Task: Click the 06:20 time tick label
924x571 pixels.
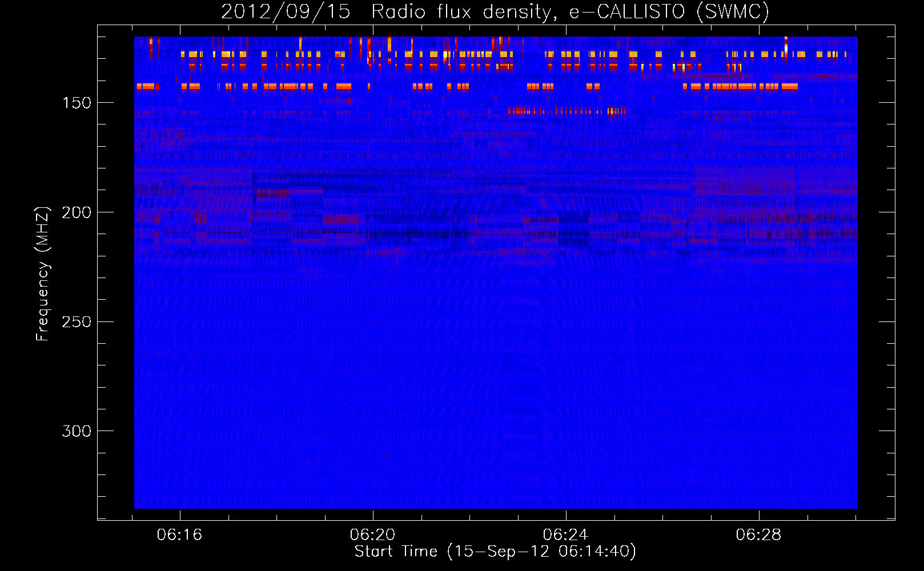Action: click(x=373, y=535)
